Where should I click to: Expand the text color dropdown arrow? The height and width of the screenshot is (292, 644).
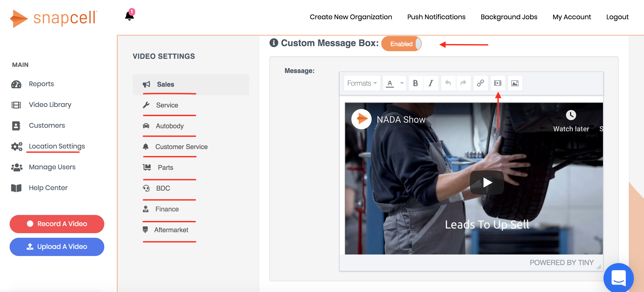[402, 83]
